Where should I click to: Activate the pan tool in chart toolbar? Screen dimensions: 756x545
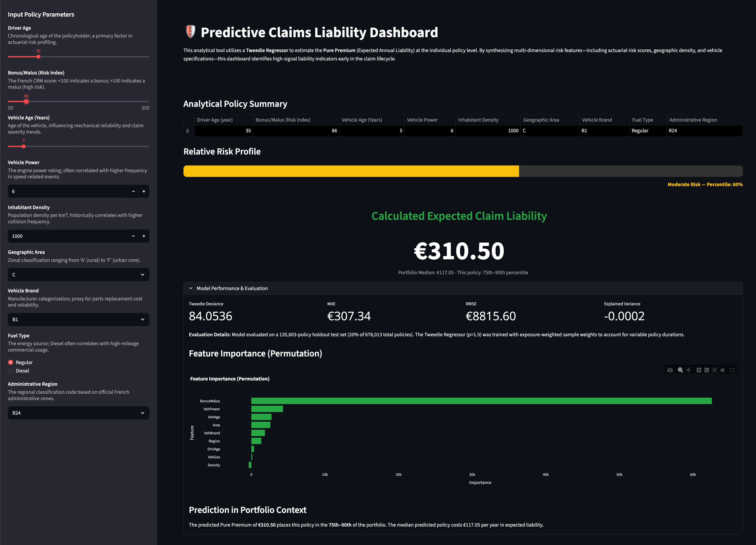688,370
